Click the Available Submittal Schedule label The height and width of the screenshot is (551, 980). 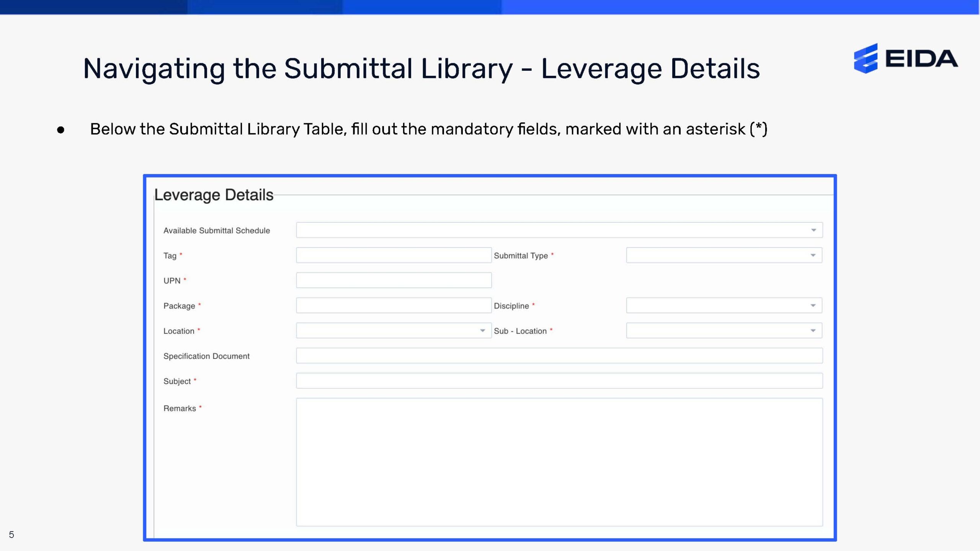pyautogui.click(x=217, y=231)
